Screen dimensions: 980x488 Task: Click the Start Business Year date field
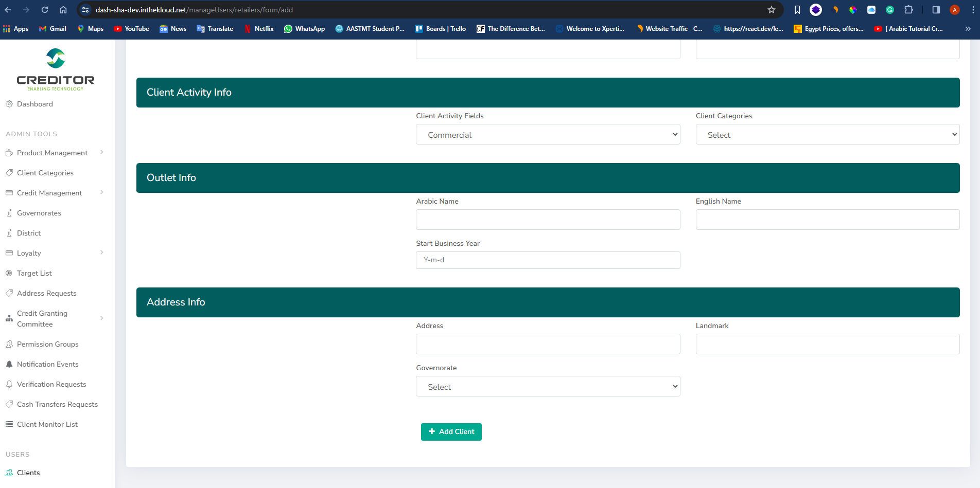click(x=548, y=260)
